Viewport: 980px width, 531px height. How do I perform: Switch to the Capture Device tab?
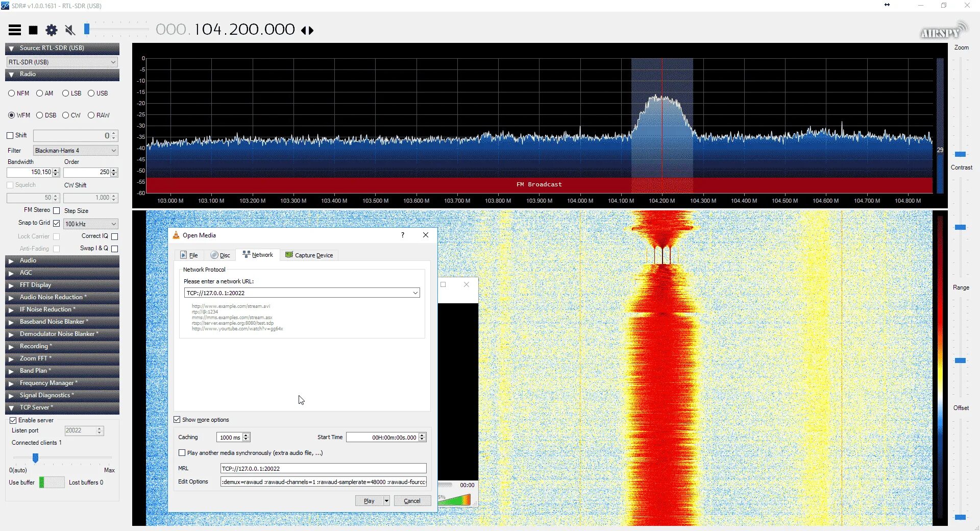click(x=309, y=255)
